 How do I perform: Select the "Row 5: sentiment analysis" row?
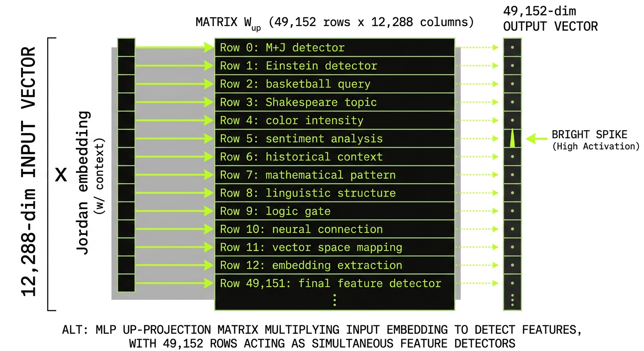point(335,138)
